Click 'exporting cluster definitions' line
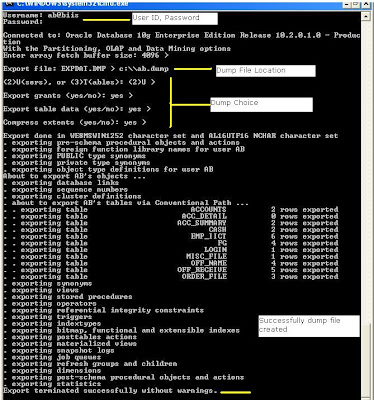This screenshot has height=400, width=374. [72, 196]
